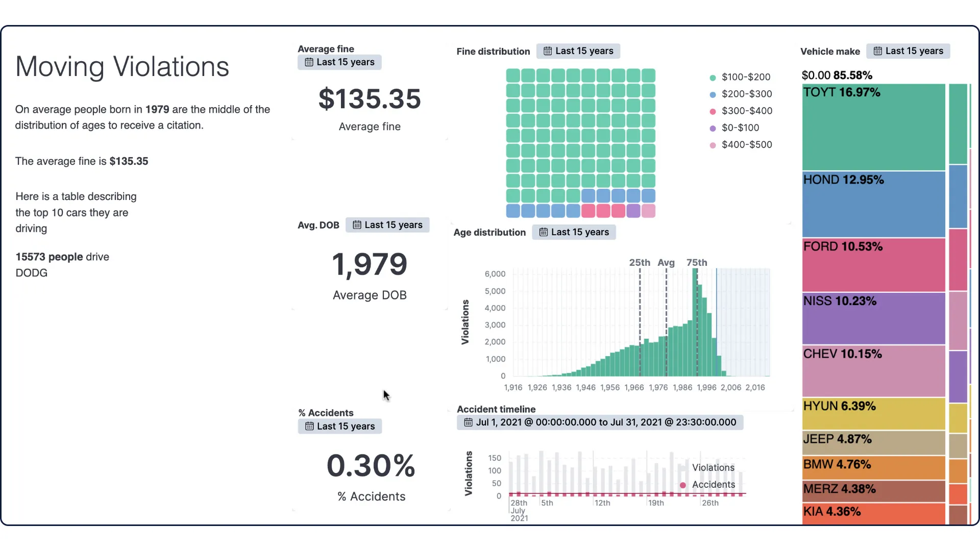The image size is (980, 551).
Task: Toggle the $0-$100 legend dot
Action: tap(713, 128)
